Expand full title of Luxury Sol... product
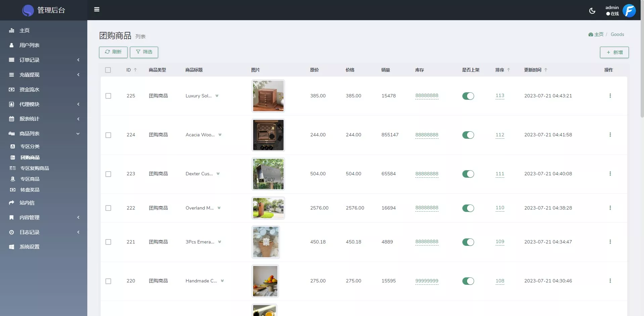644x316 pixels. tap(217, 96)
